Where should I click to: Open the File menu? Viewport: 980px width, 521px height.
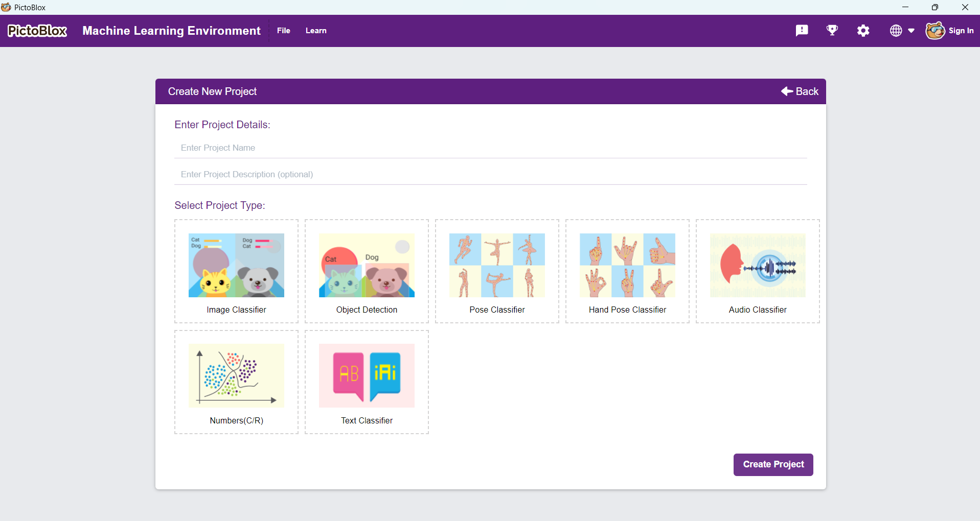pos(284,31)
